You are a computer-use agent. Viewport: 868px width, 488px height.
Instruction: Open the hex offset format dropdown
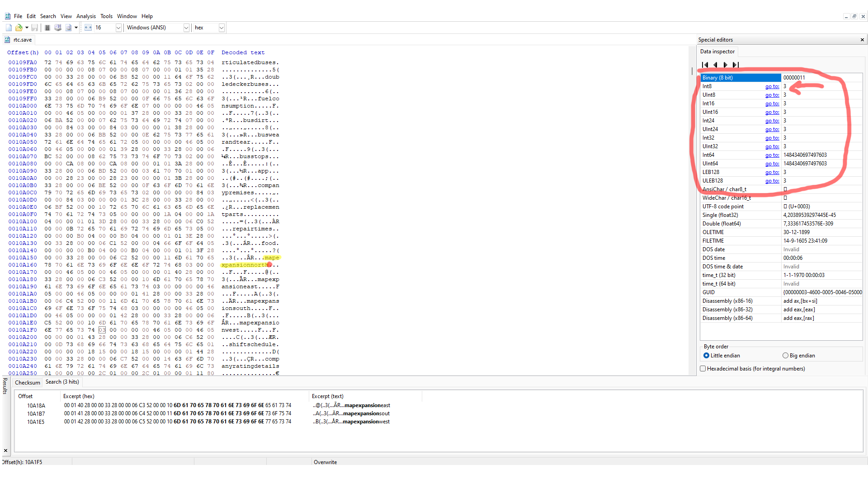click(x=221, y=28)
